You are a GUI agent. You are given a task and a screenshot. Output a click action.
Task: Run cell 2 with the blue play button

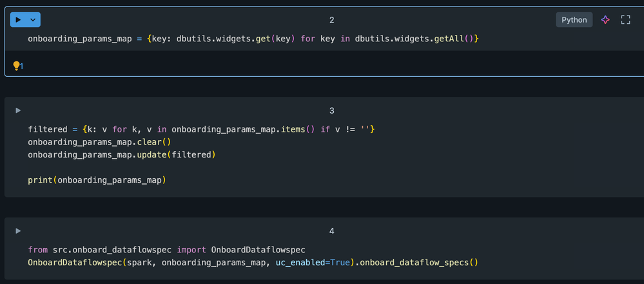(18, 20)
